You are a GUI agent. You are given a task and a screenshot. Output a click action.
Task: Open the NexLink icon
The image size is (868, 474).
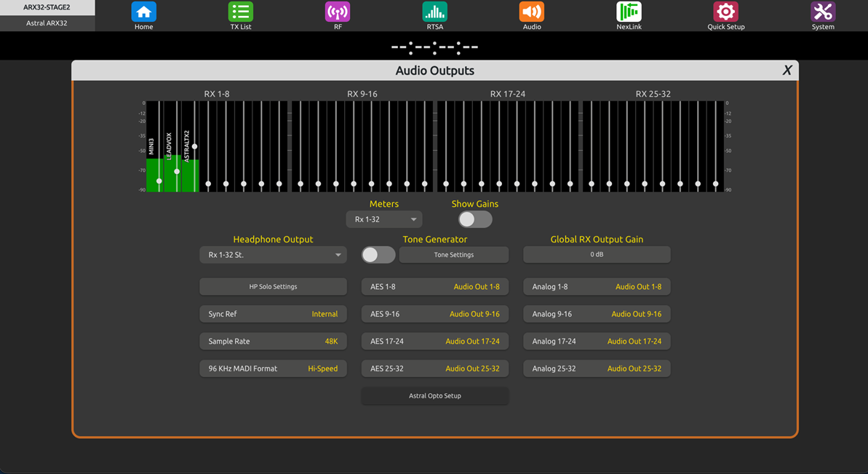click(629, 12)
